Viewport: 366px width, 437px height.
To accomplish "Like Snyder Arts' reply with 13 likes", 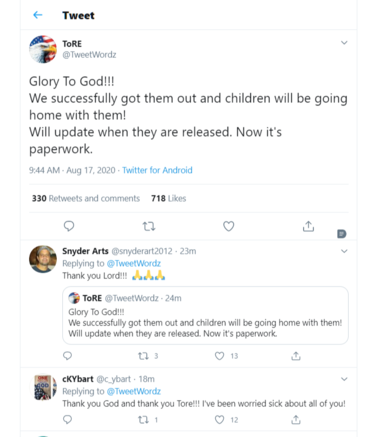I will [219, 356].
